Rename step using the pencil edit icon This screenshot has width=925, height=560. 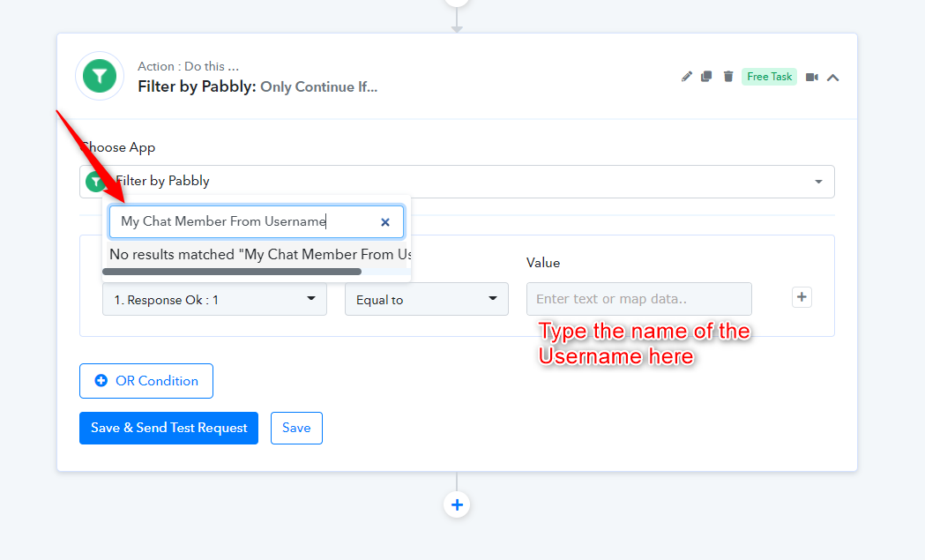(687, 77)
